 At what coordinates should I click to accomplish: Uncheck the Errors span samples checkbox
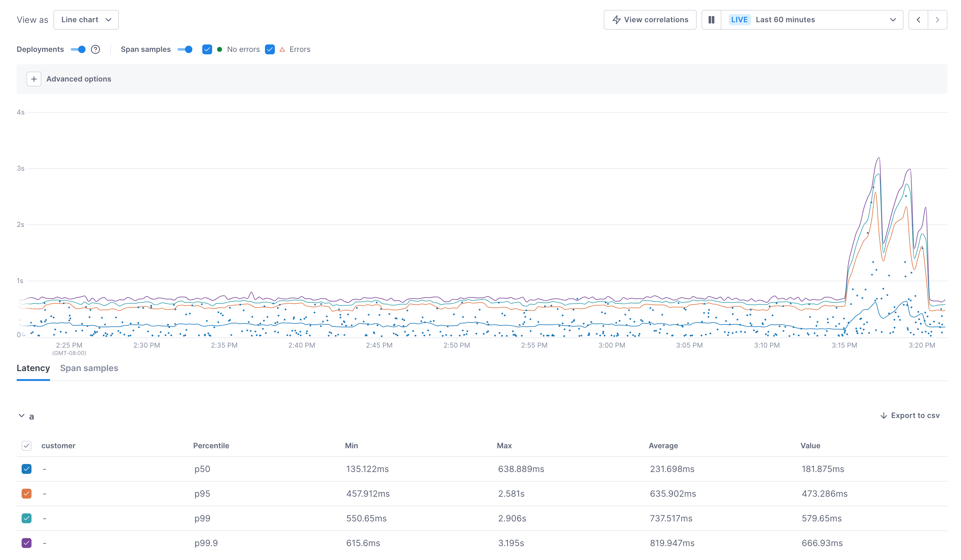tap(270, 50)
